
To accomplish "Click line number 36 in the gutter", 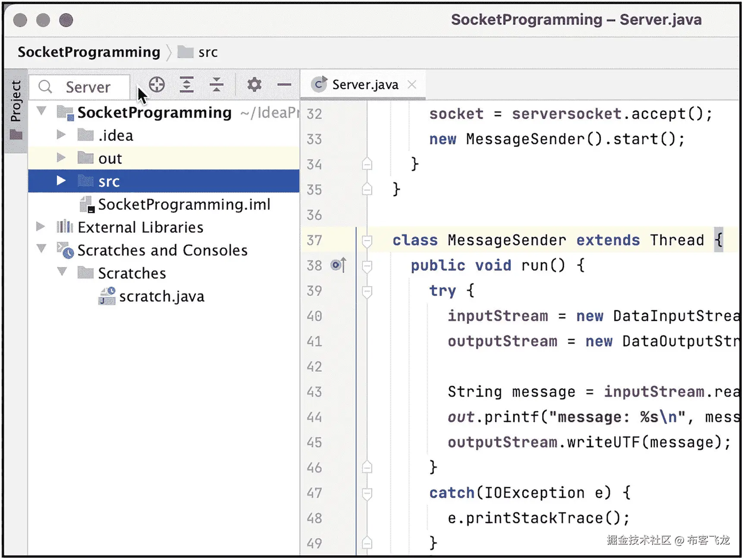I will 314,215.
